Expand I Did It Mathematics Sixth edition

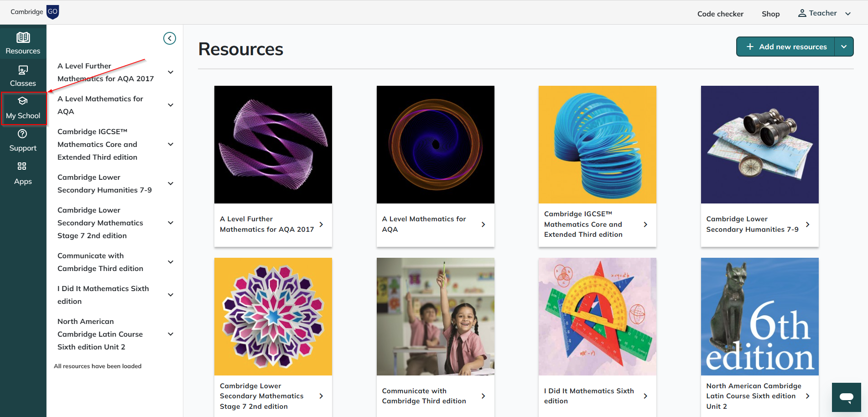171,295
